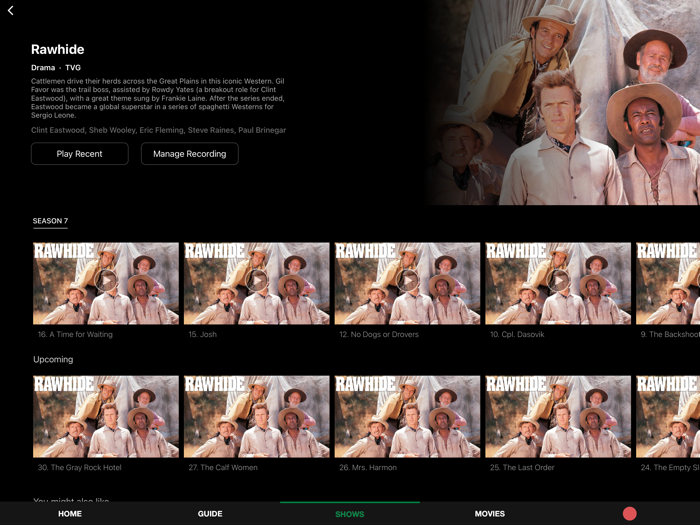Open Manage Recording options
700x525 pixels.
tap(190, 154)
